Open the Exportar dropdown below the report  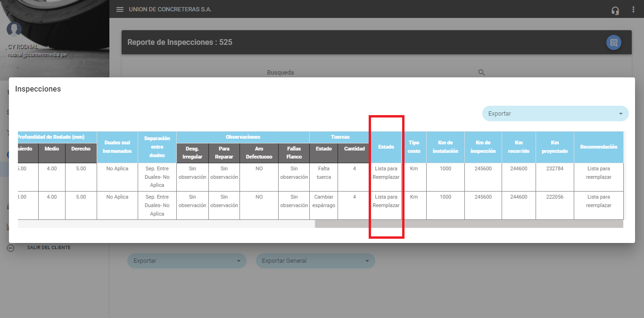point(187,261)
